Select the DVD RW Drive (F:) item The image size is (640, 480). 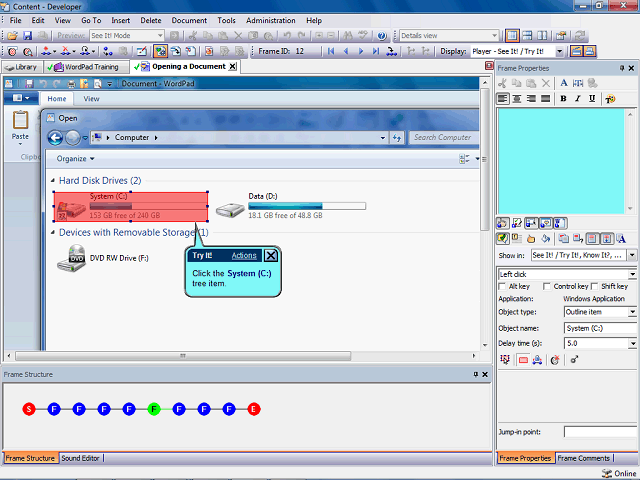[103, 258]
